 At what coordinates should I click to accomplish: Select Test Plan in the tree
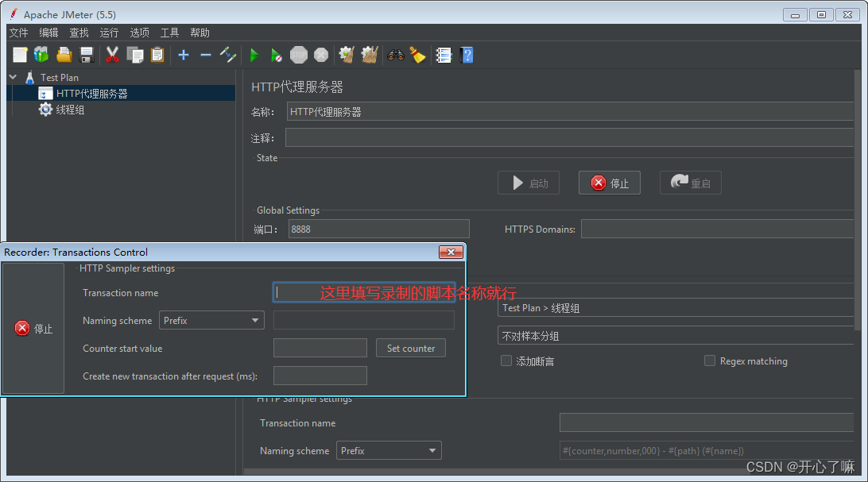60,77
